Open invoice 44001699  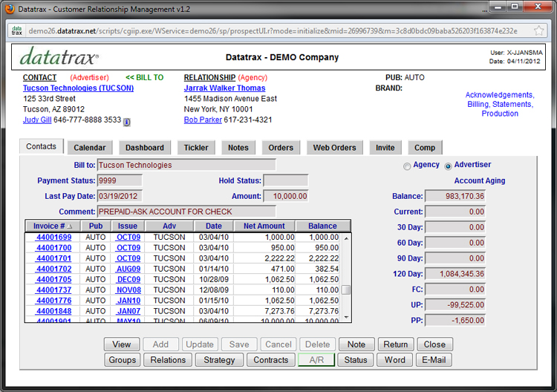tap(54, 237)
